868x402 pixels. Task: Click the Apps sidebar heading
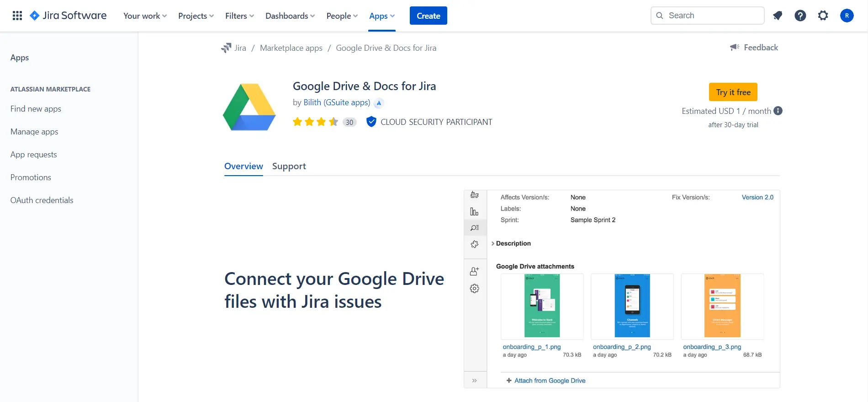coord(20,58)
